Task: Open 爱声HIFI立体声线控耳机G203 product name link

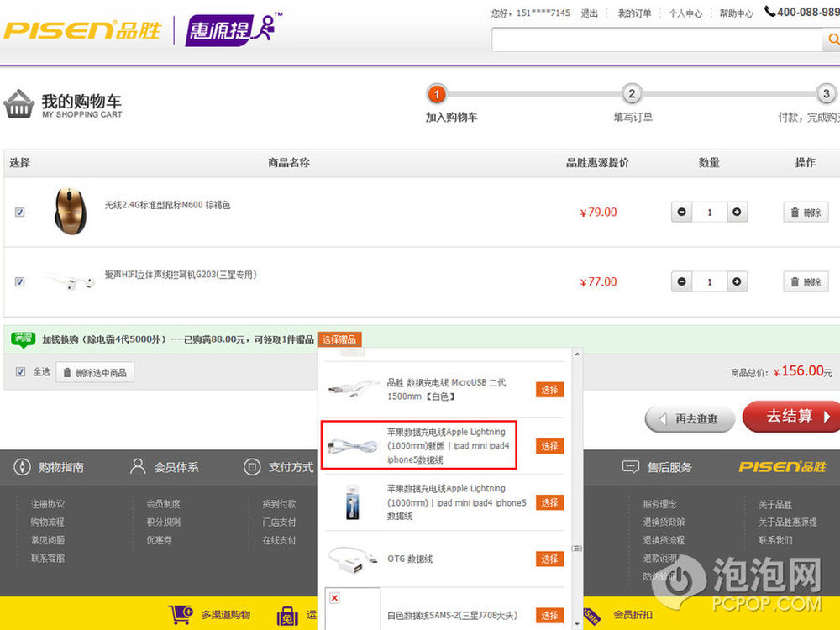Action: tap(181, 275)
